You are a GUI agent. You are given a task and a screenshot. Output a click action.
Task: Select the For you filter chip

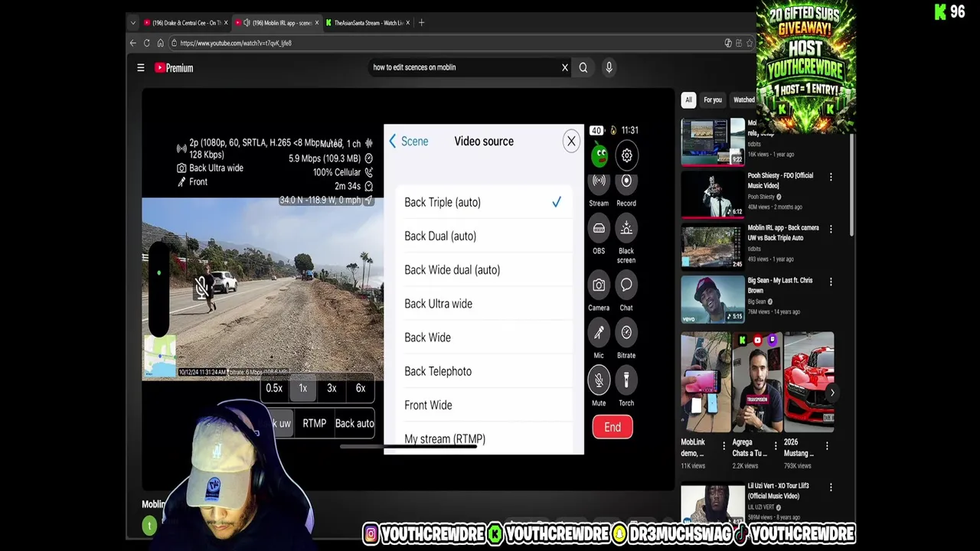pos(713,99)
